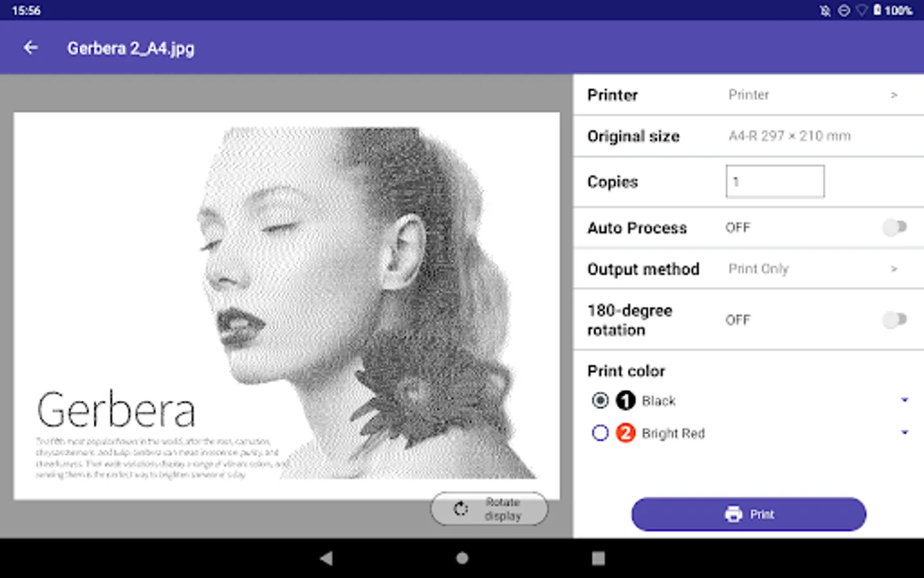Open the Black color dropdown arrow
Viewport: 924px width, 578px height.
point(905,400)
